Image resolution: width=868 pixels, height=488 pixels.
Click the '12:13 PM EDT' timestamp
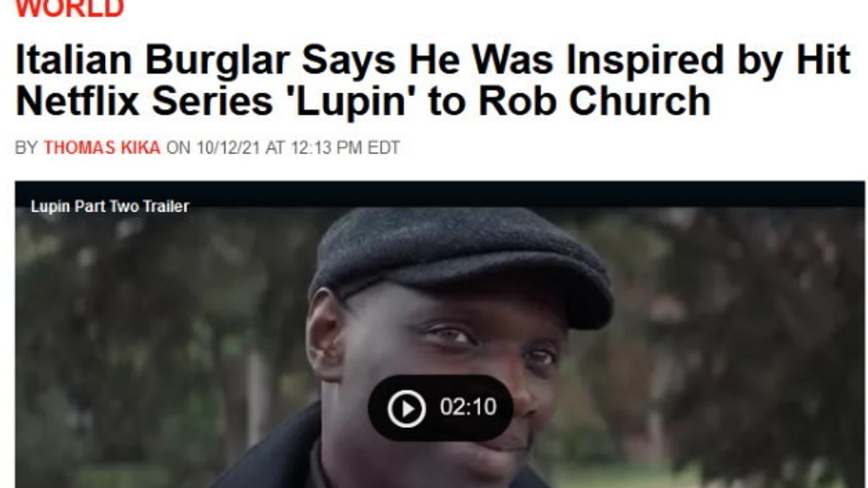click(x=345, y=148)
